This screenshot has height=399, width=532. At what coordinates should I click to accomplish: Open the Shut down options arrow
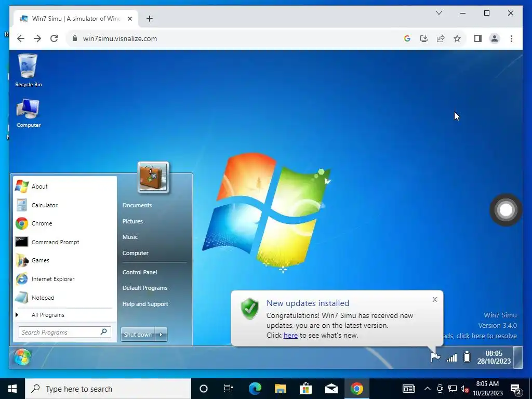[x=161, y=335]
